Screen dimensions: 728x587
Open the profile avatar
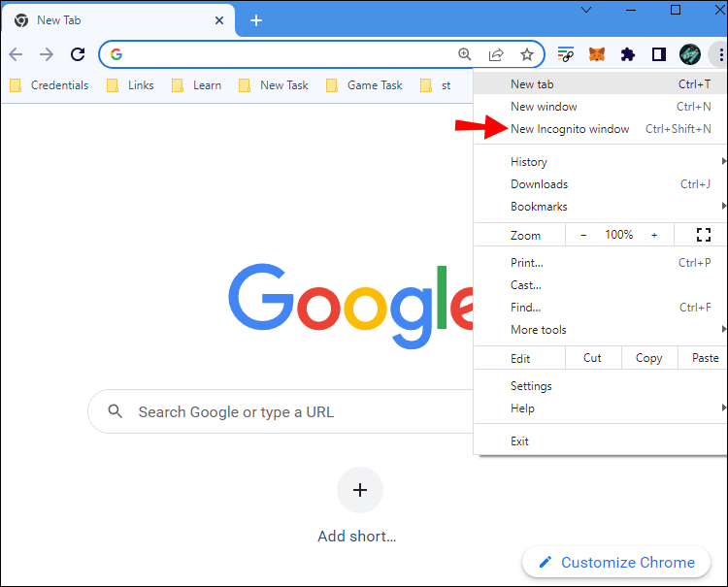point(690,54)
